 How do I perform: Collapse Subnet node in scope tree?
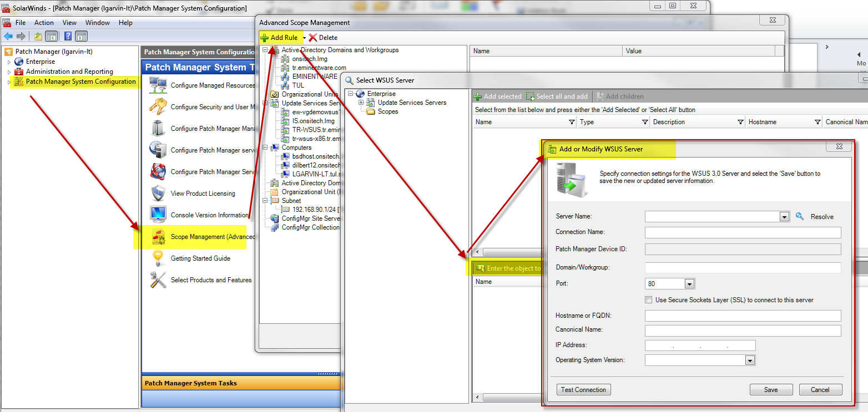tap(265, 201)
